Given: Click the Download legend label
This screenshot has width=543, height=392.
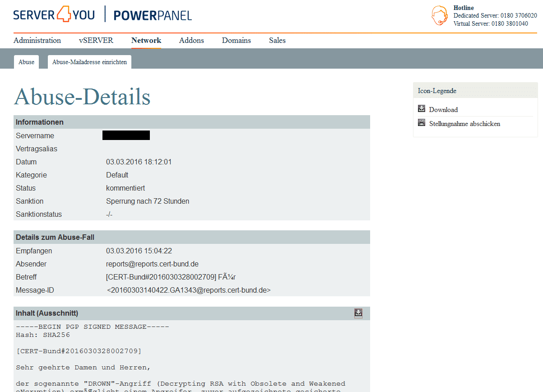Looking at the screenshot, I should coord(443,110).
